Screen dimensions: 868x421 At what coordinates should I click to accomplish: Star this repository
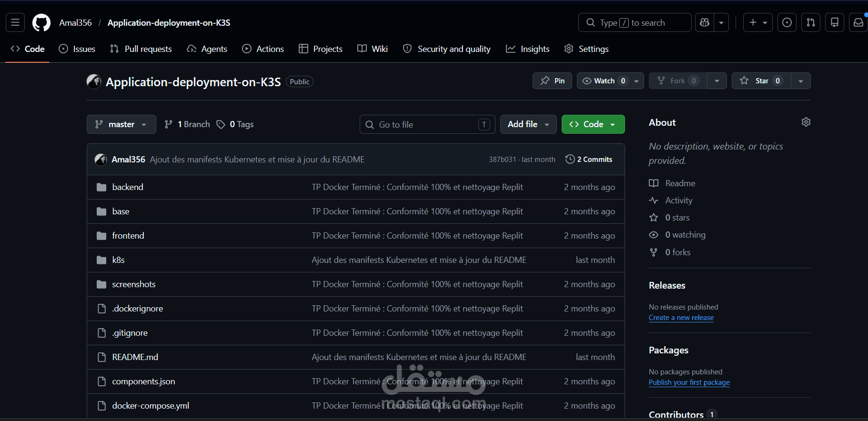(761, 81)
